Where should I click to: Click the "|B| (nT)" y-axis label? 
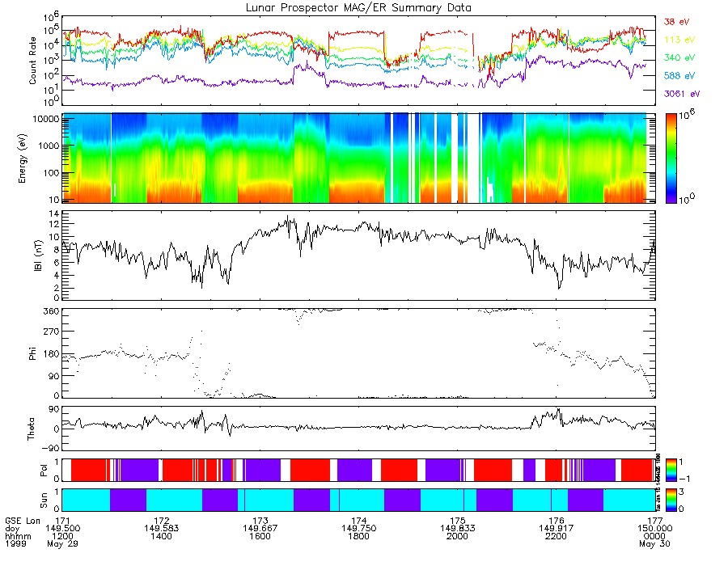point(39,256)
